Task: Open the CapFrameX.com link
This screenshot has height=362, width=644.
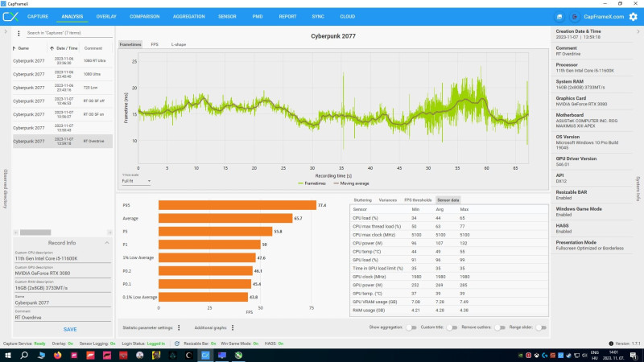Action: (604, 17)
